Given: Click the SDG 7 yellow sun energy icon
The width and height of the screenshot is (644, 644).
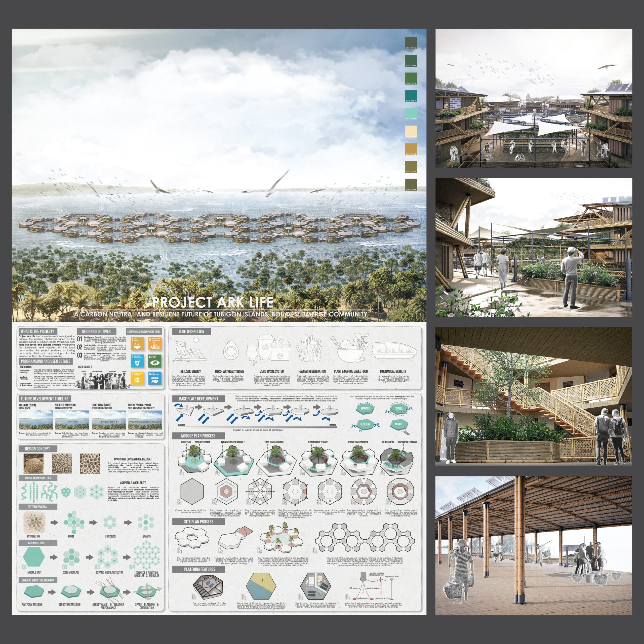Looking at the screenshot, I should pos(137,378).
